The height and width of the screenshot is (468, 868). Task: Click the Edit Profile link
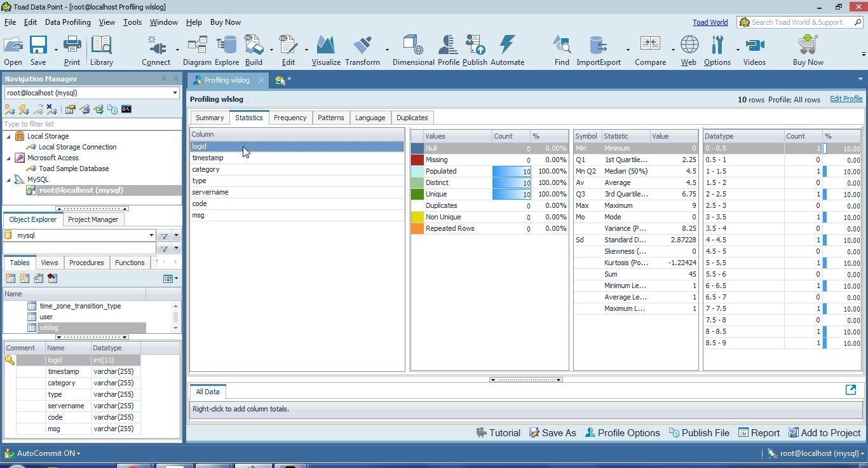pos(846,99)
